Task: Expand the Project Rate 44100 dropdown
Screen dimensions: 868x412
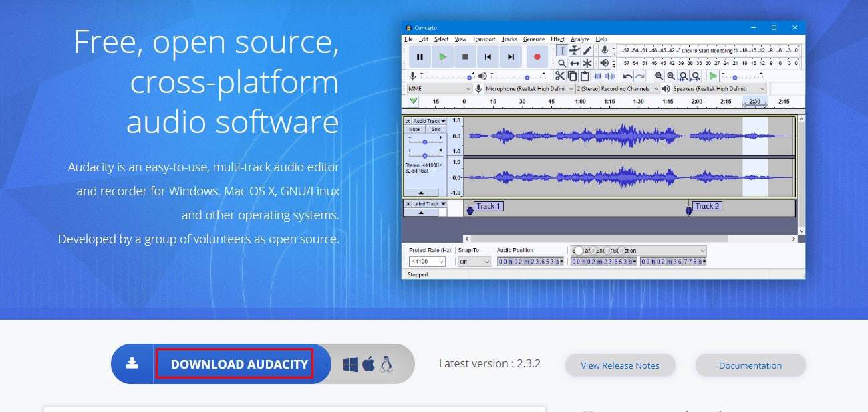Action: [x=427, y=262]
